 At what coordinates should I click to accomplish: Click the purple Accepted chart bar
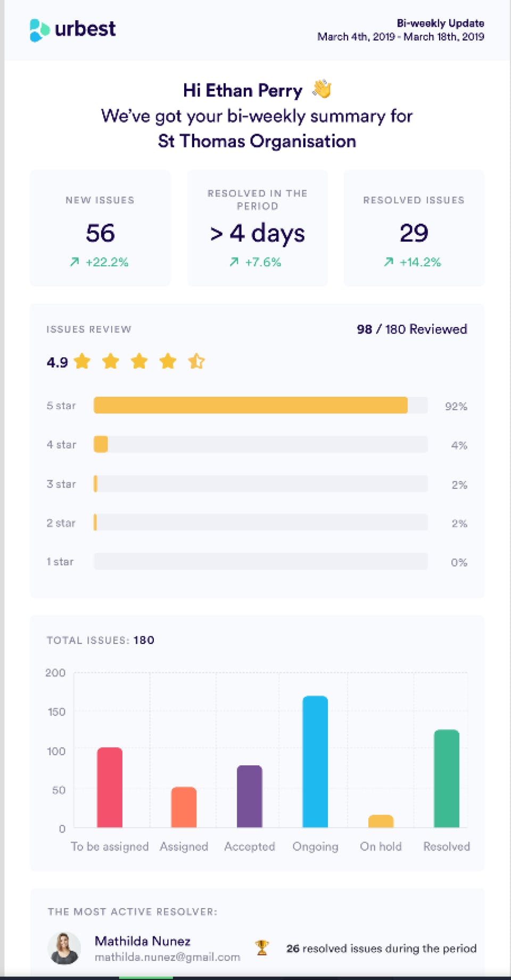coord(250,796)
